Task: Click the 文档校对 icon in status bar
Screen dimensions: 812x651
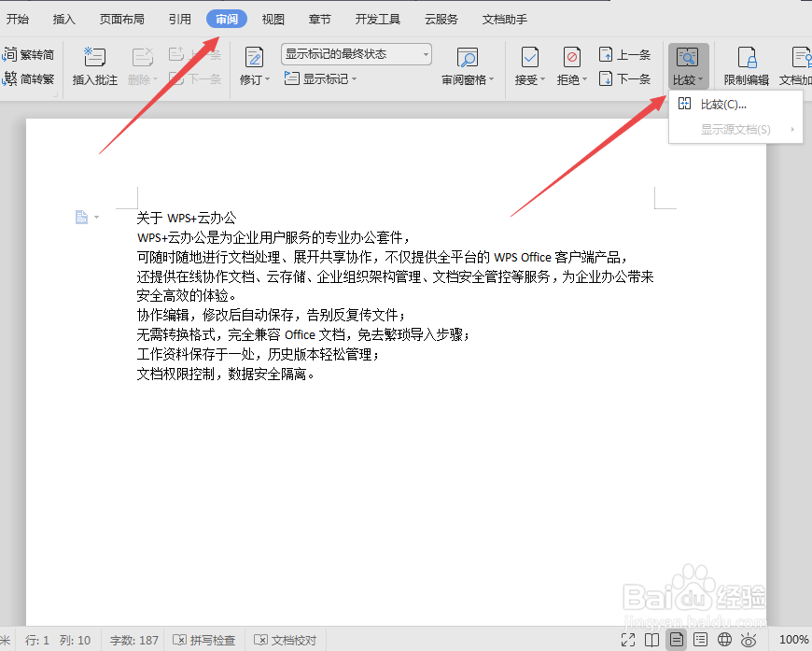Action: pos(285,640)
